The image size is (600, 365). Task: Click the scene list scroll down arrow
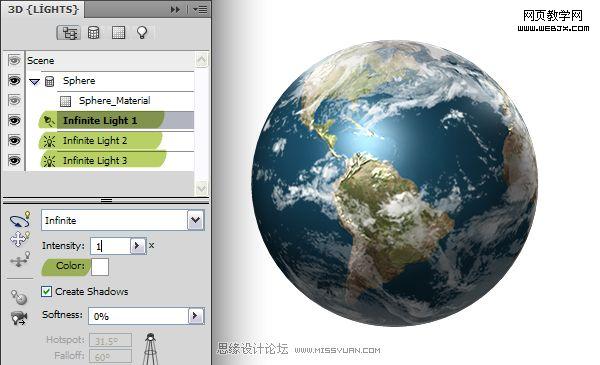click(201, 188)
